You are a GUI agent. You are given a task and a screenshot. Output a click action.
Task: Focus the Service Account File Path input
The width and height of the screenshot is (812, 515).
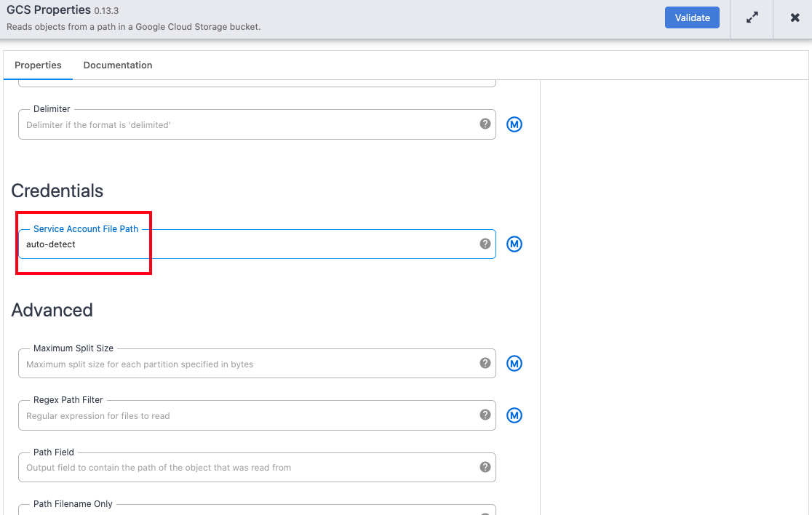(247, 244)
